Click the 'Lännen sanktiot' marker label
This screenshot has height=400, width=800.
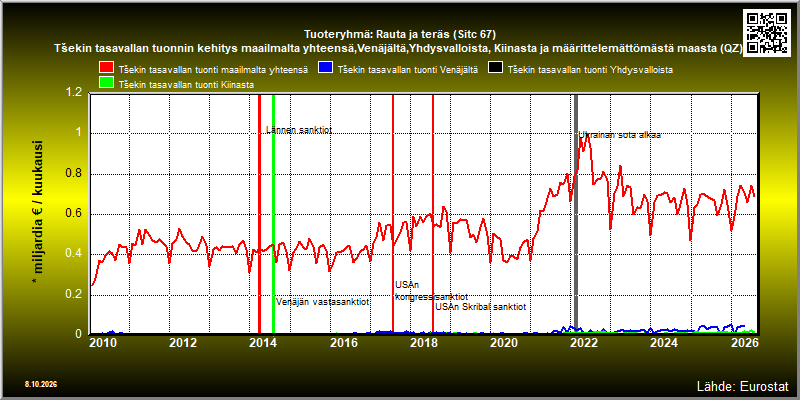pos(299,130)
